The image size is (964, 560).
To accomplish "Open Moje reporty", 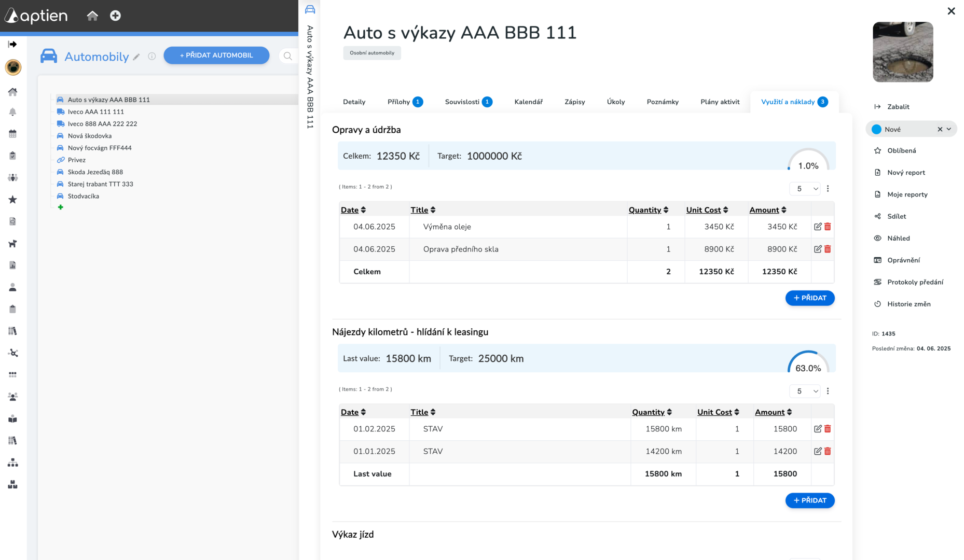I will pos(901,194).
